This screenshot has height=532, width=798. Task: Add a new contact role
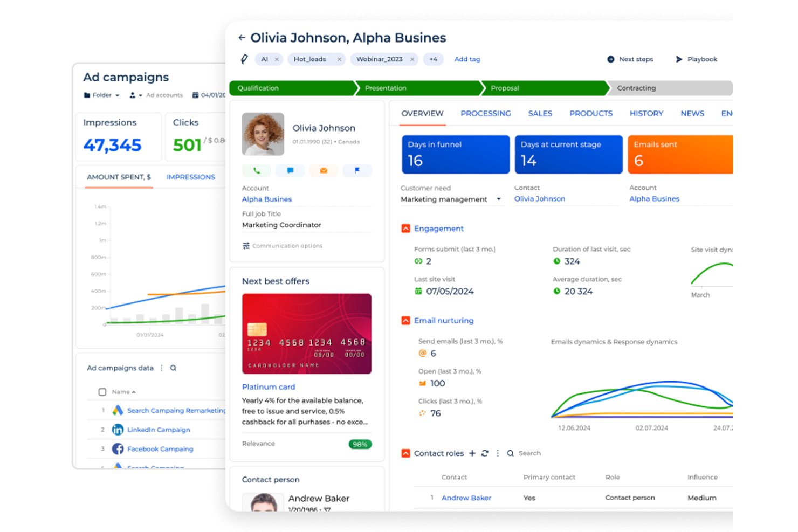pyautogui.click(x=472, y=453)
